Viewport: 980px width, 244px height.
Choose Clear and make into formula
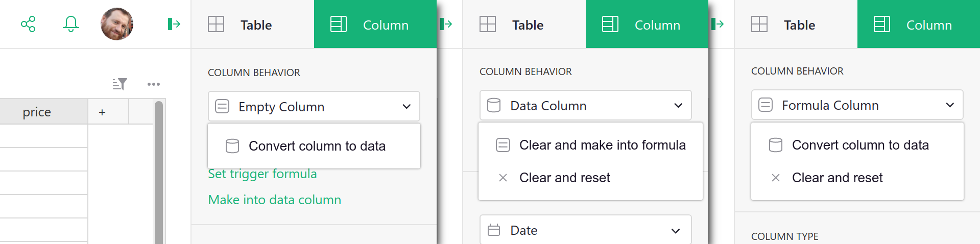point(602,145)
